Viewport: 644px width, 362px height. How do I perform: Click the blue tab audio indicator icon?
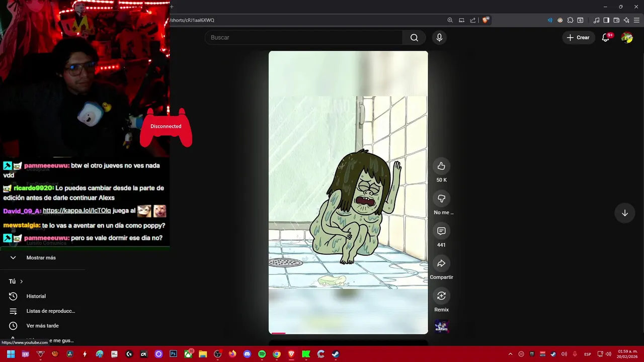550,20
